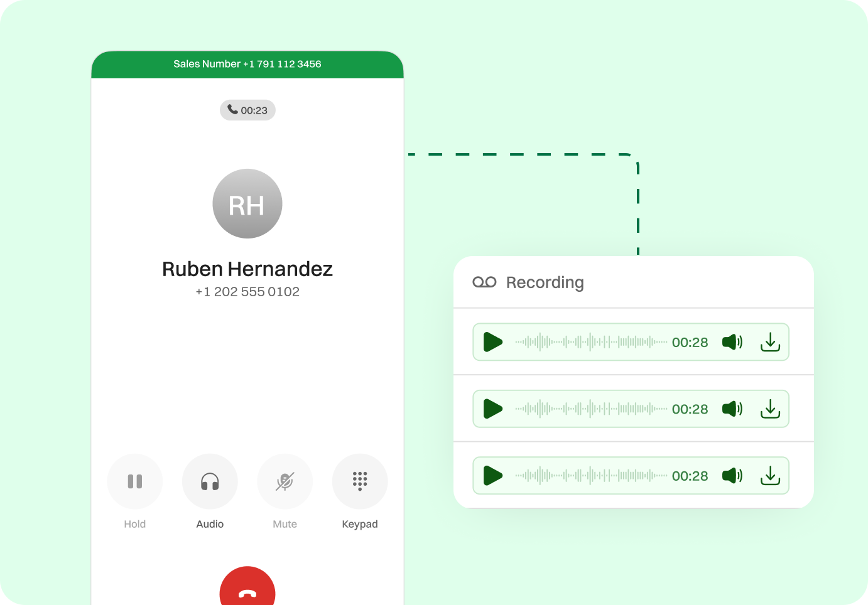Image resolution: width=868 pixels, height=605 pixels.
Task: Click the 00:23 call timer badge
Action: pos(247,110)
